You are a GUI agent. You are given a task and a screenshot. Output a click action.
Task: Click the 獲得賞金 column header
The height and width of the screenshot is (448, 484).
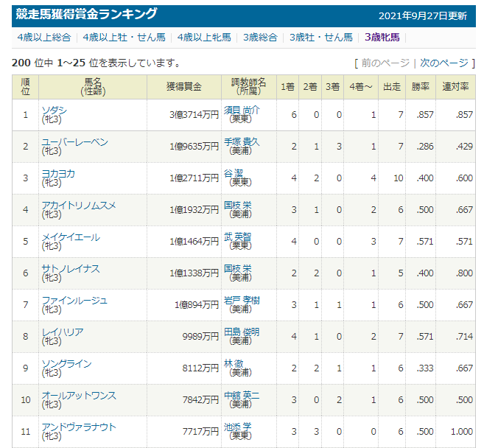(x=184, y=87)
